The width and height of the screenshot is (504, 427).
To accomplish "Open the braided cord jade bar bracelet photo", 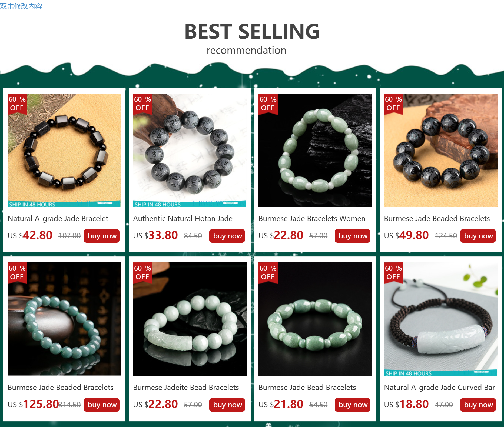I will click(441, 319).
